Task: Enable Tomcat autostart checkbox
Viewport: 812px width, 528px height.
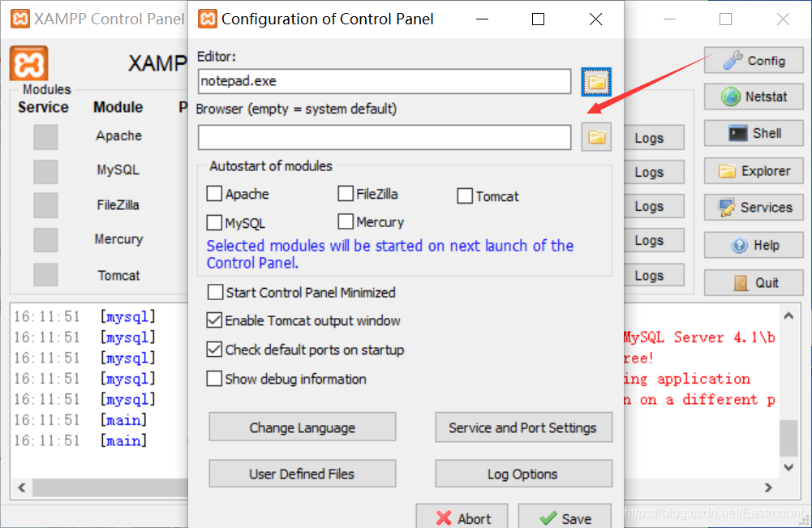Action: (x=465, y=196)
